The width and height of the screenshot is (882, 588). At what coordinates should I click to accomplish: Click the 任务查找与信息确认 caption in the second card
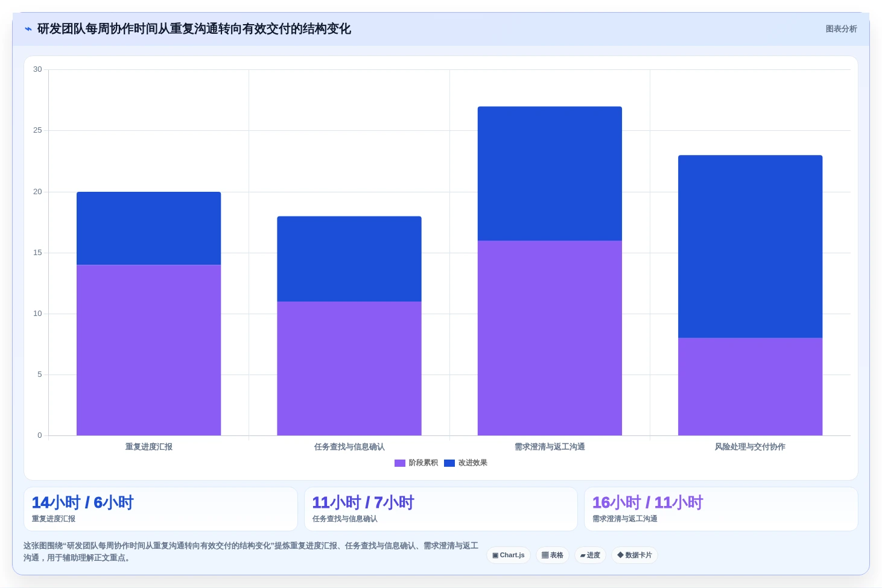(x=345, y=519)
